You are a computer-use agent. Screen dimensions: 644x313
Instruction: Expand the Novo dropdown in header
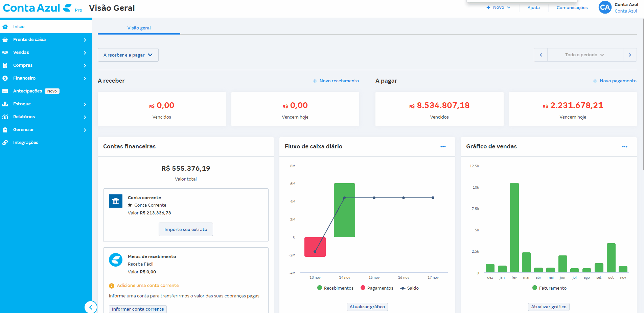coord(498,7)
